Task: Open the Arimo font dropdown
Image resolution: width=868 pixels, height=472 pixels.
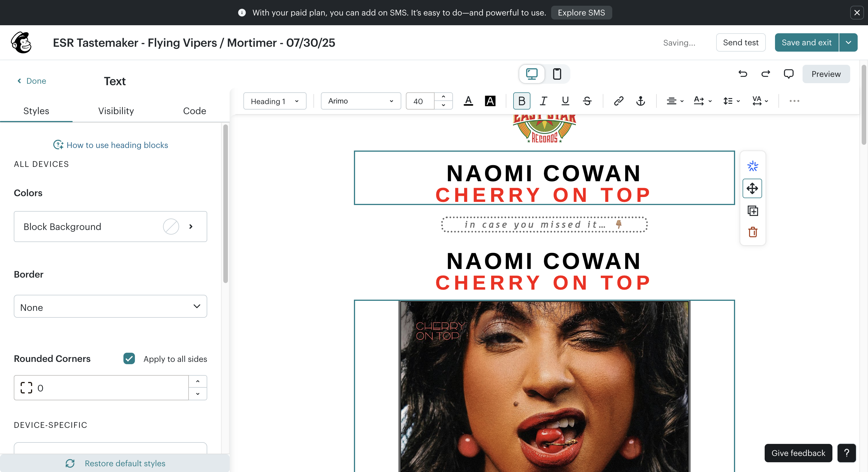Action: pos(361,101)
